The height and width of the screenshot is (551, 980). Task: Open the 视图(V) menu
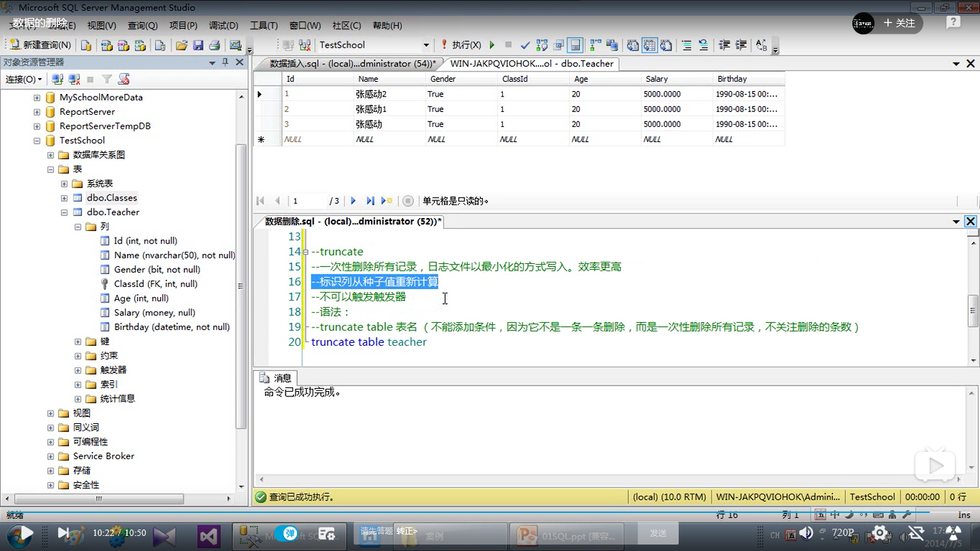(101, 26)
